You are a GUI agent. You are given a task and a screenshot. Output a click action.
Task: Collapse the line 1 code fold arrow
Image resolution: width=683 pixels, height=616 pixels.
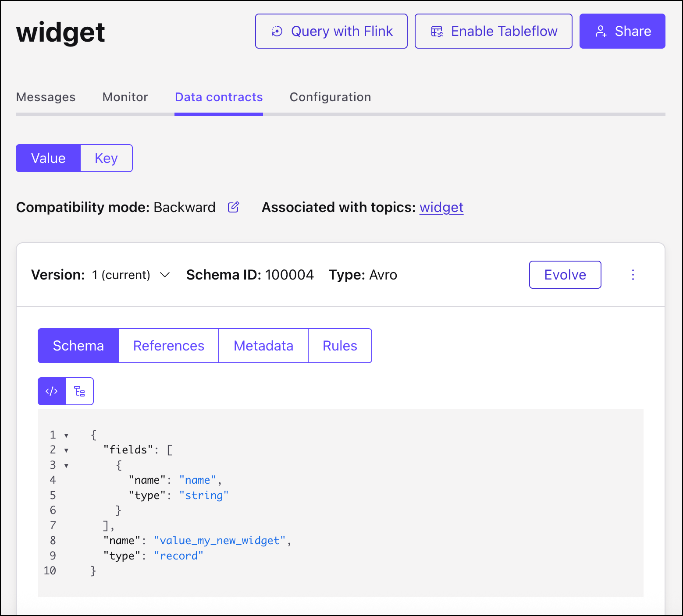pos(66,435)
